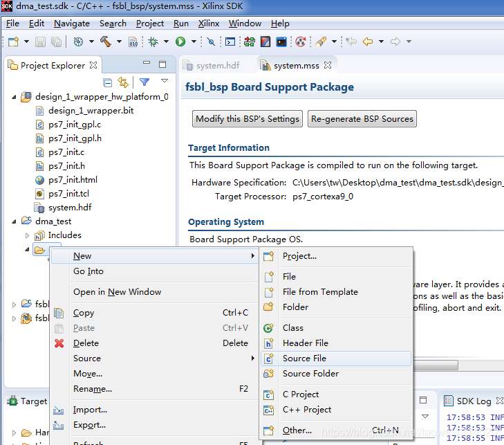
Task: Select ps7_init.html file in tree
Action: click(x=73, y=180)
